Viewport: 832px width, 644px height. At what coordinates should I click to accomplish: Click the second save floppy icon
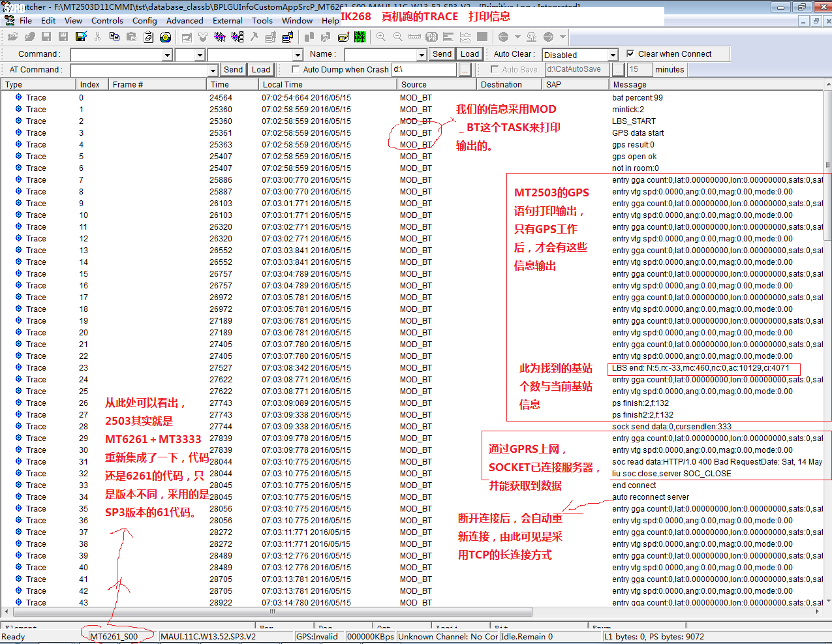click(63, 37)
